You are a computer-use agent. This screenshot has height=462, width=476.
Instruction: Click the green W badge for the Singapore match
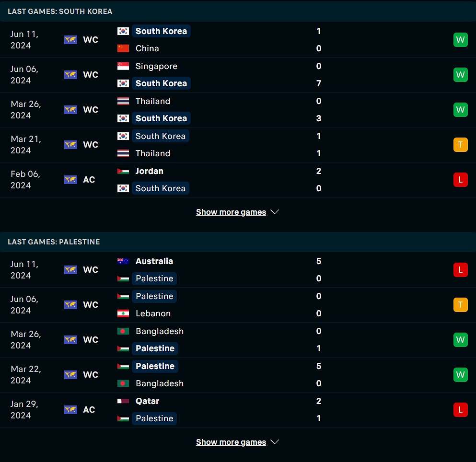pyautogui.click(x=460, y=74)
